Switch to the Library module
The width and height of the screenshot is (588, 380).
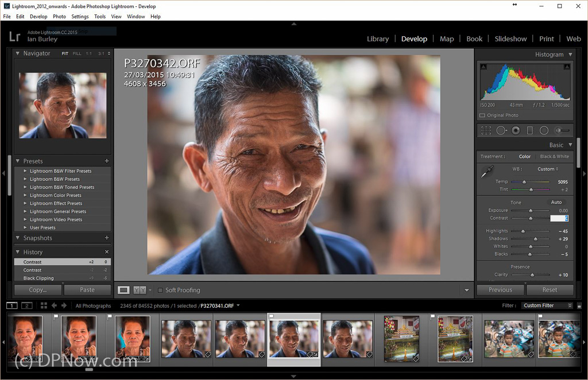[x=377, y=39]
